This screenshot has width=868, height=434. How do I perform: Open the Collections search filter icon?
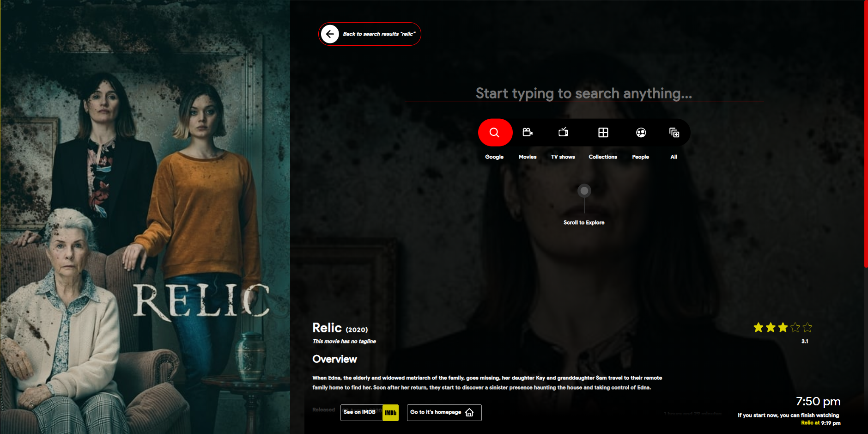603,132
